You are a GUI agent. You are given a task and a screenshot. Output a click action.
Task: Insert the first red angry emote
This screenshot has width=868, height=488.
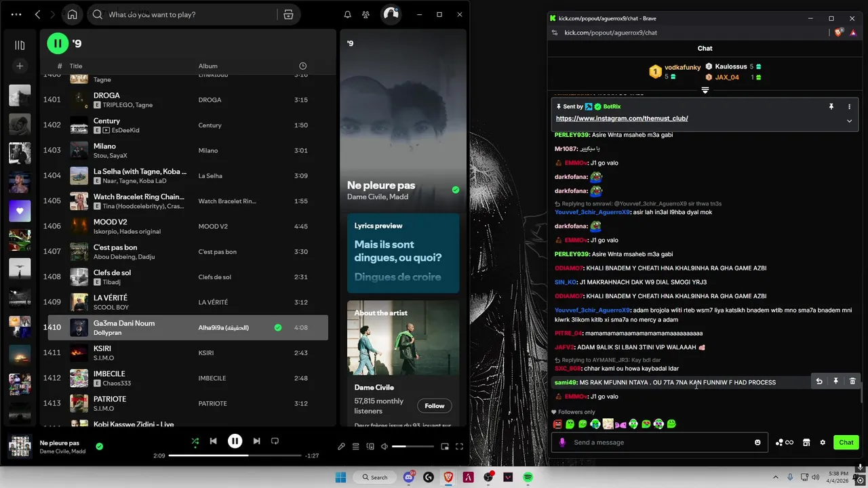[x=557, y=424]
